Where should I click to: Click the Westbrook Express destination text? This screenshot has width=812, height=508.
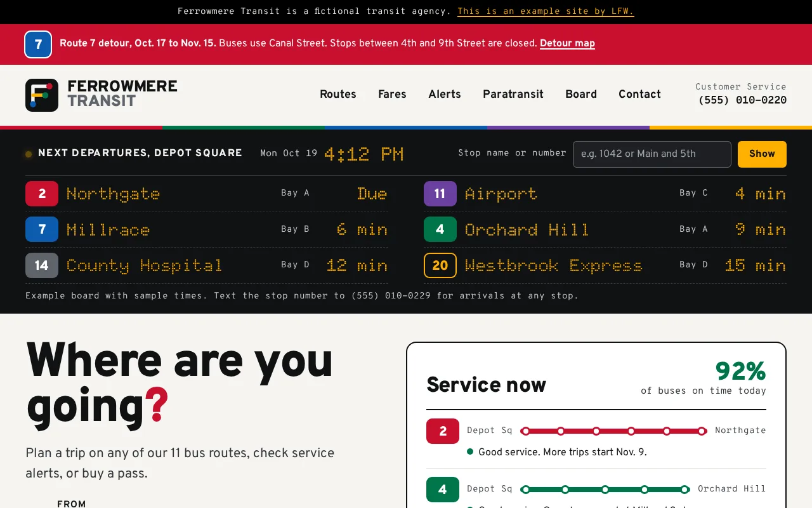[553, 265]
